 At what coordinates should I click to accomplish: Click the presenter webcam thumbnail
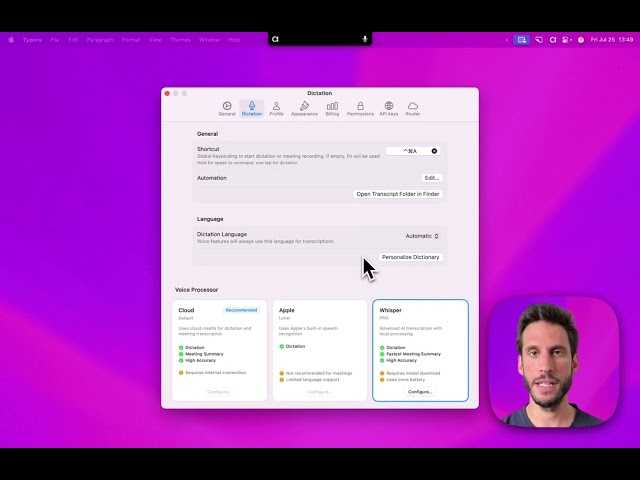click(x=553, y=363)
